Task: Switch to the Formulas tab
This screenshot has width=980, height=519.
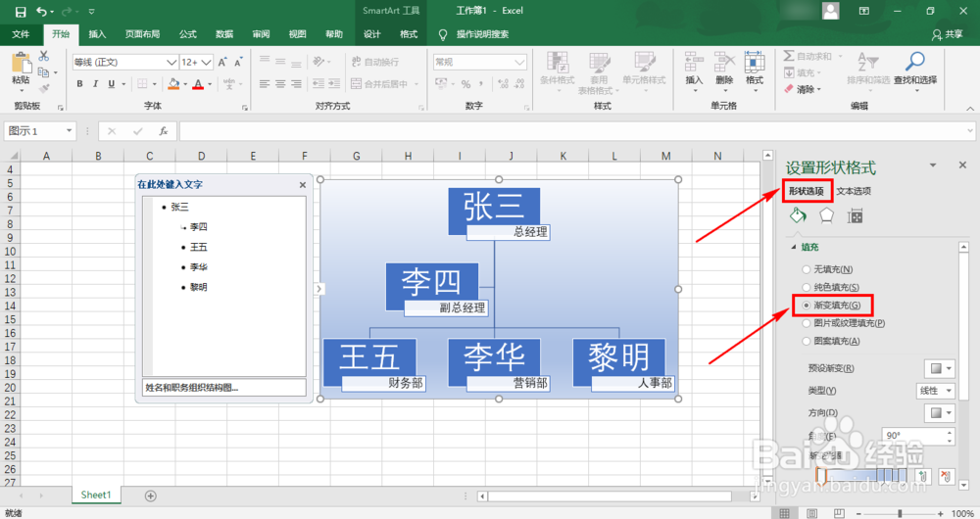Action: point(187,34)
